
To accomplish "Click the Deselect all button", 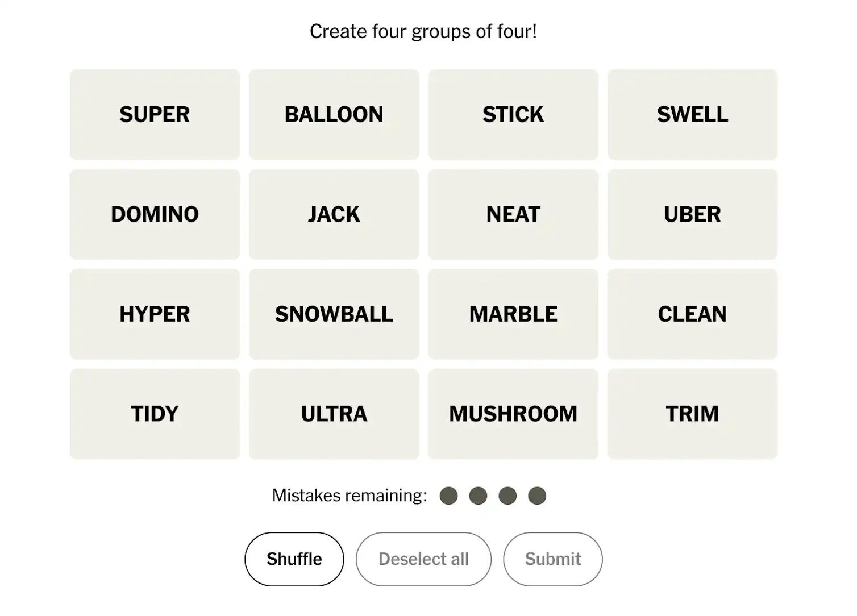I will 423,559.
